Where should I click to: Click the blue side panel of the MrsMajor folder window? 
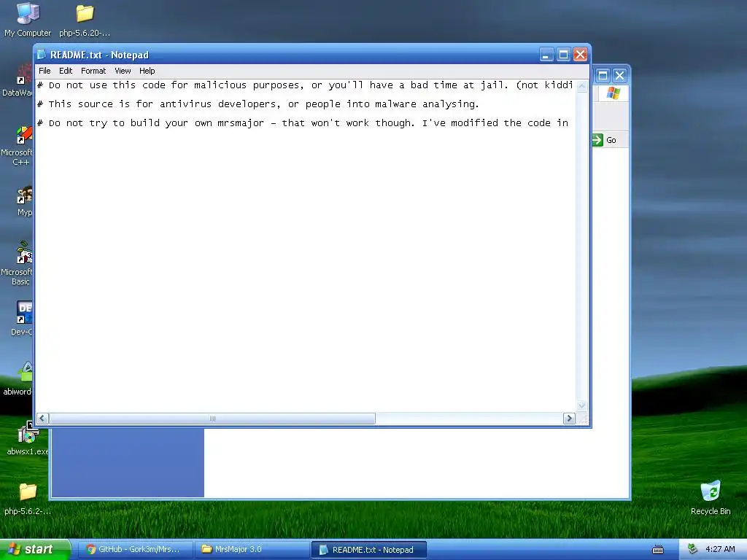[x=128, y=462]
